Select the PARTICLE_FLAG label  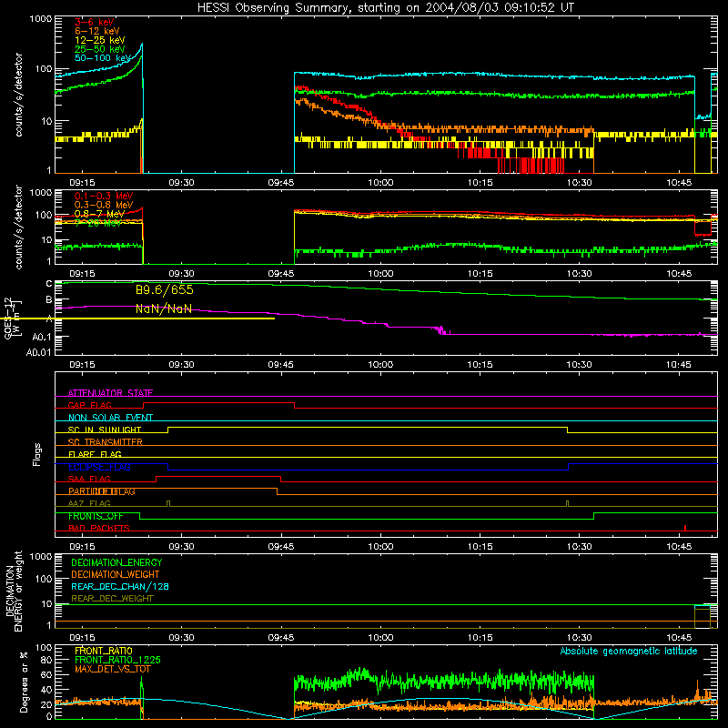click(x=102, y=491)
